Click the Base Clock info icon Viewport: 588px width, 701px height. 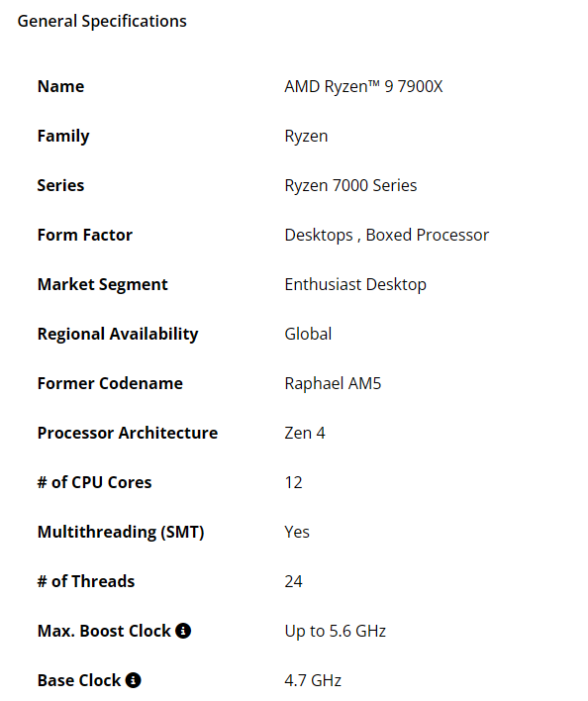134,680
